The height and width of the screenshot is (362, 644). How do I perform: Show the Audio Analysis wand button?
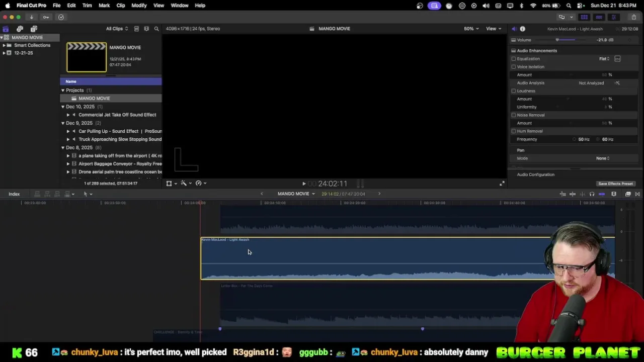pos(617,83)
